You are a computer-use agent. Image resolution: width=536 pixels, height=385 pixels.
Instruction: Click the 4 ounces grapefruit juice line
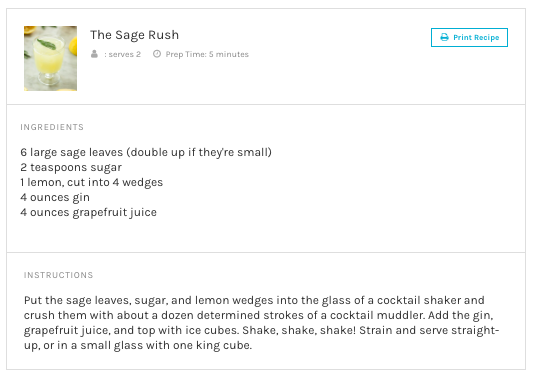point(89,212)
